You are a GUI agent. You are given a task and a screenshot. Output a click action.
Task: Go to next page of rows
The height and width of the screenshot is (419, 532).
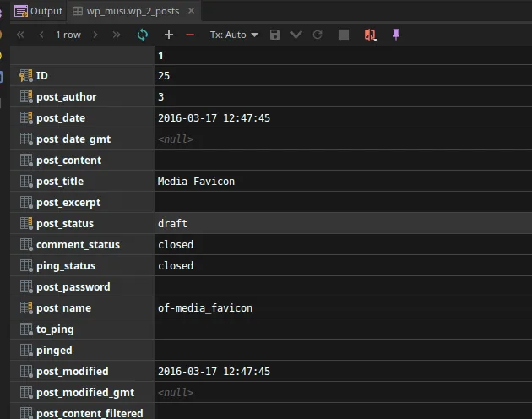tap(95, 35)
